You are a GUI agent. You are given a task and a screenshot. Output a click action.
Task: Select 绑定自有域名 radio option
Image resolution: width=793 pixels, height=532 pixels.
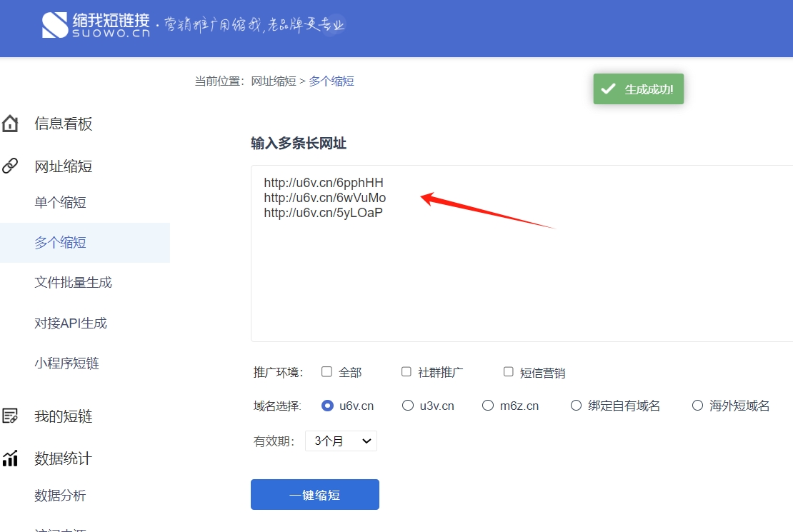pyautogui.click(x=577, y=406)
